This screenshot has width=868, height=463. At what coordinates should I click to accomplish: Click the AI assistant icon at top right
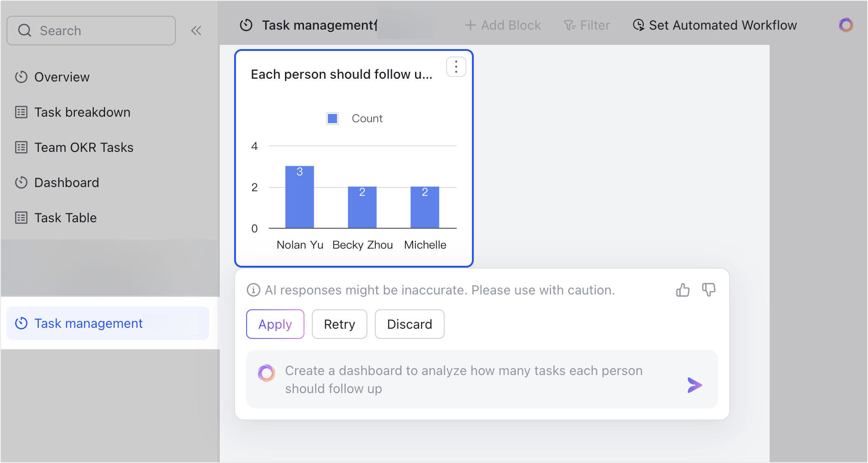point(846,25)
